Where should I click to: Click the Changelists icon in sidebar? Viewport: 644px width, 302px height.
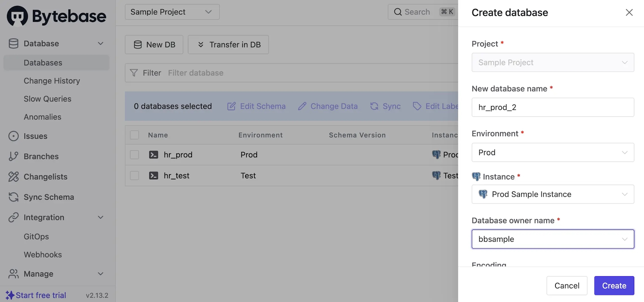click(13, 177)
